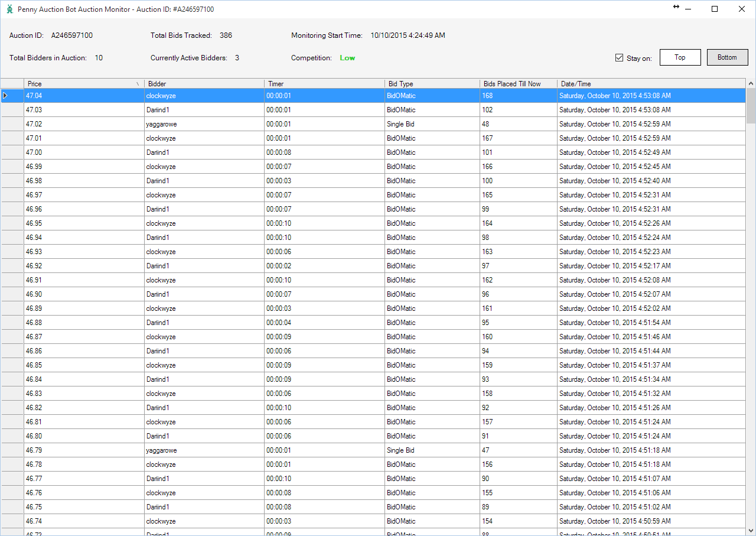756x536 pixels.
Task: Click the Total Bidders in Auction value 10
Action: [x=99, y=58]
